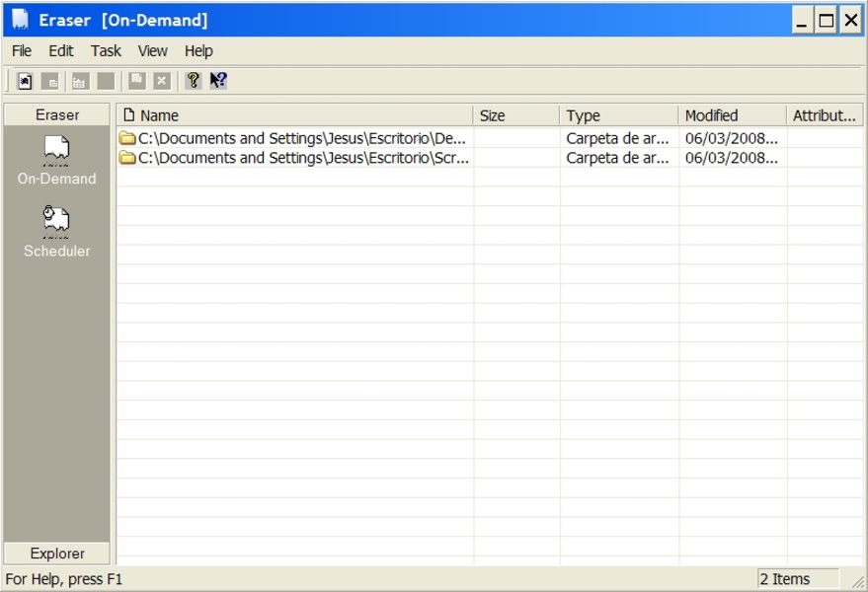Open the Edit menu
868x592 pixels.
pos(61,50)
